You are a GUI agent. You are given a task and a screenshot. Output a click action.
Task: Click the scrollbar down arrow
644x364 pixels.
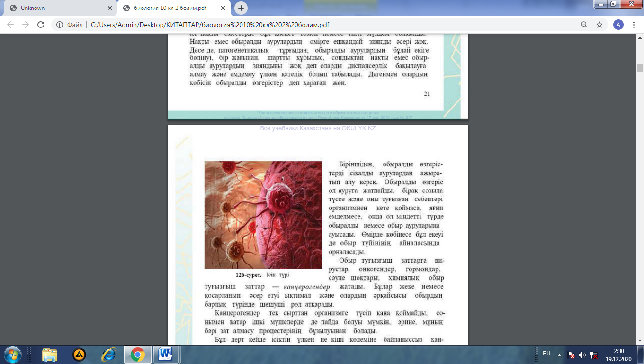point(640,341)
